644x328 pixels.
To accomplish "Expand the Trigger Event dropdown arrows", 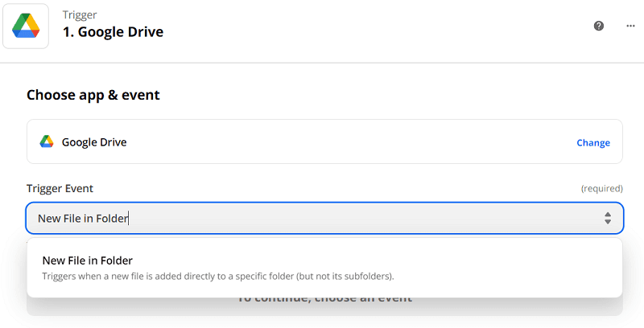I will 608,218.
